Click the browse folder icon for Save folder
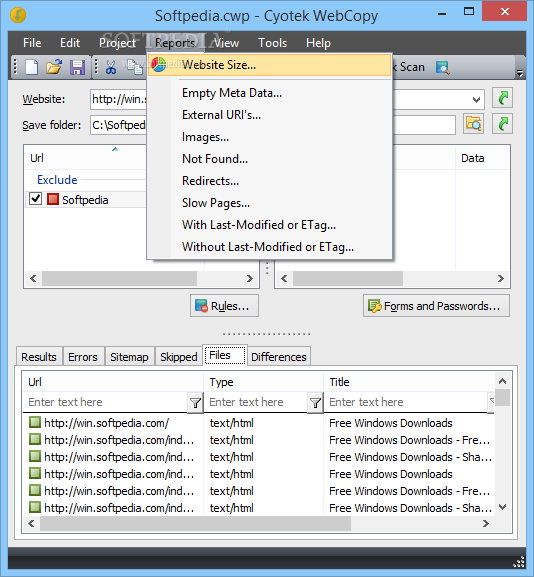 click(x=473, y=124)
